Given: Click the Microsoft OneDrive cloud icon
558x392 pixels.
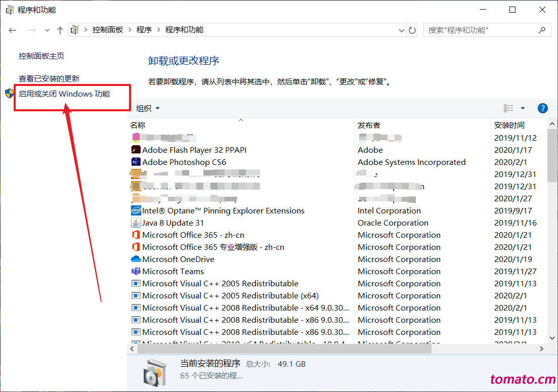Looking at the screenshot, I should tap(136, 259).
